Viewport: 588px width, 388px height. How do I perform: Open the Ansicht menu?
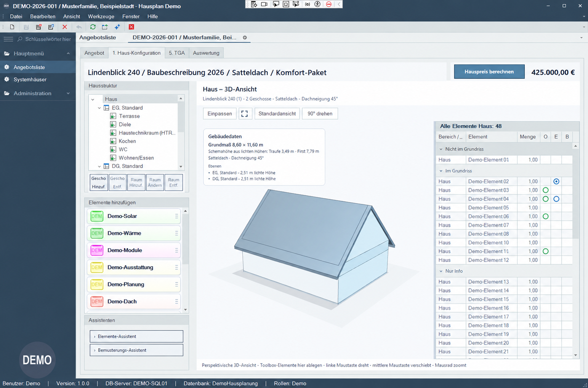[x=72, y=16]
